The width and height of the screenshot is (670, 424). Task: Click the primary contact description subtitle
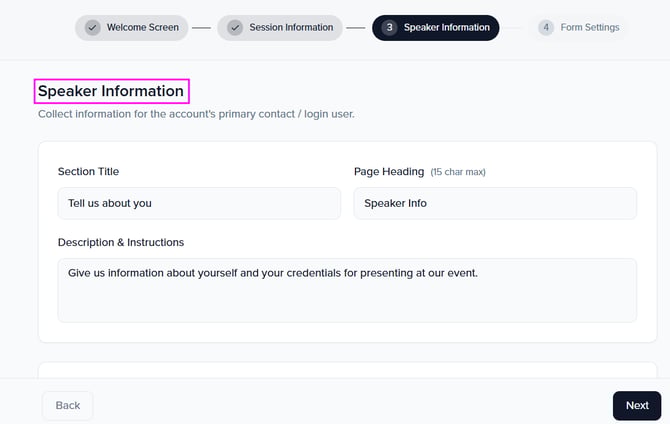pyautogui.click(x=196, y=114)
